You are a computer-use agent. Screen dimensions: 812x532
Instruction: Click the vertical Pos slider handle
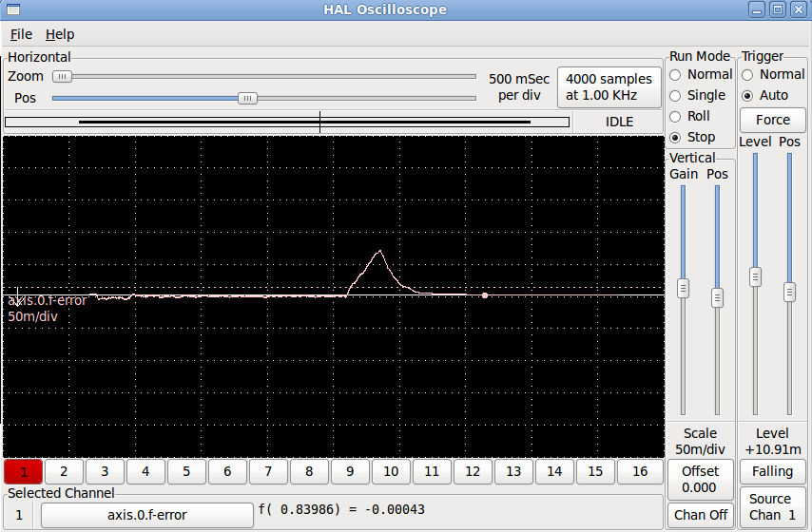(x=717, y=297)
